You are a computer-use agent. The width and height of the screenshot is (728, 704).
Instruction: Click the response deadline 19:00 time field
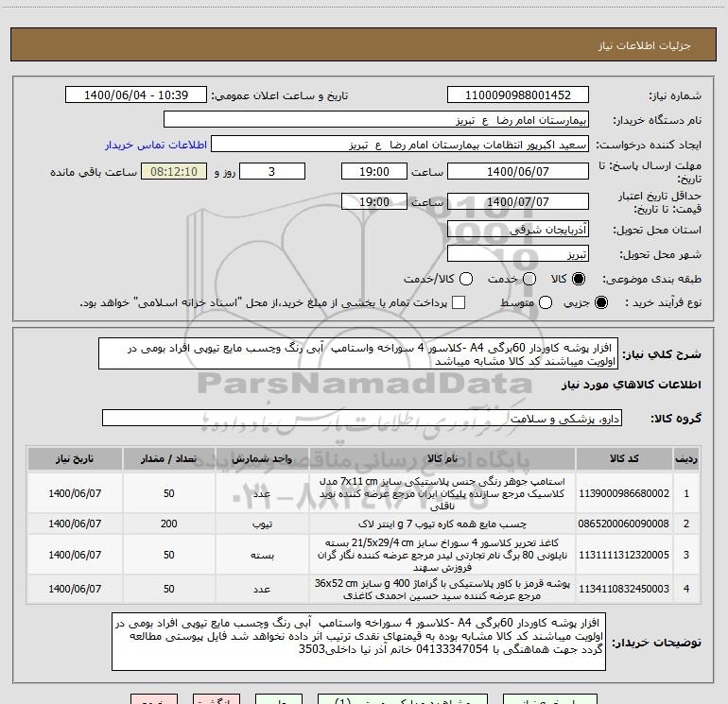[x=374, y=171]
